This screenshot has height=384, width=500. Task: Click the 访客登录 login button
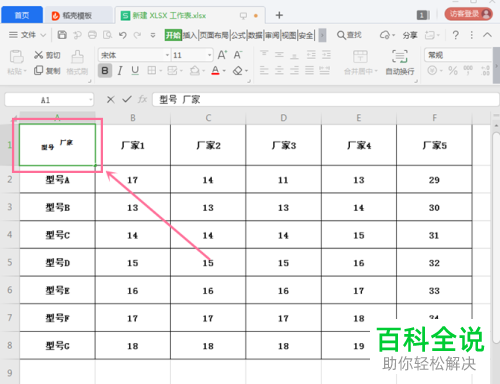(x=469, y=14)
